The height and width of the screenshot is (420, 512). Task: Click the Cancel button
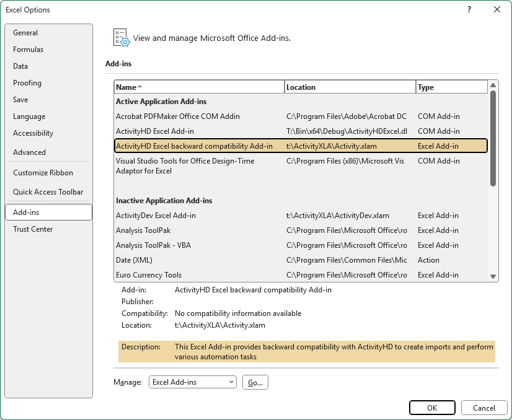click(x=484, y=408)
